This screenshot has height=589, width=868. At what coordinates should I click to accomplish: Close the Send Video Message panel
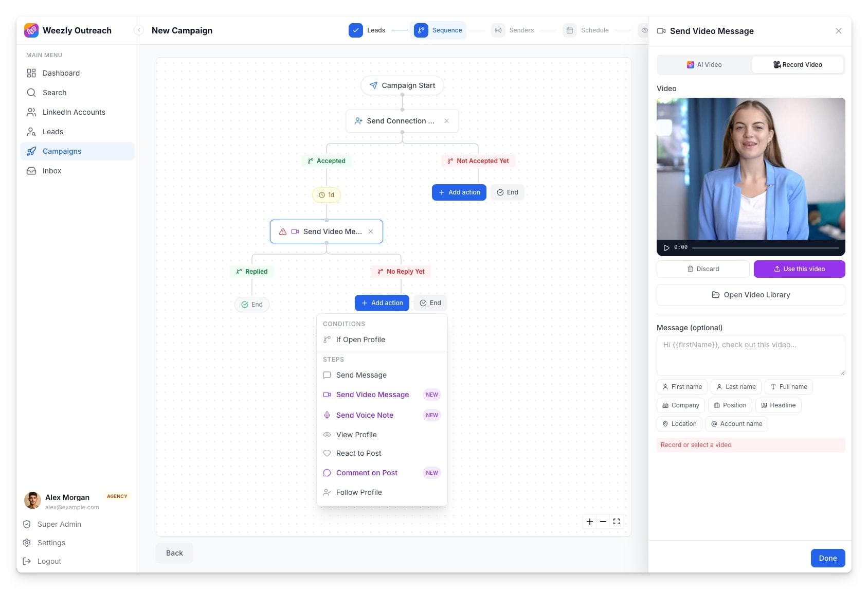tap(839, 31)
